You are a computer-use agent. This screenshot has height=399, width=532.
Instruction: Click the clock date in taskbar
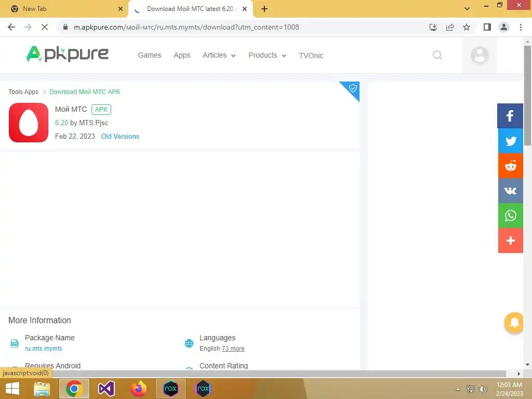point(509,389)
